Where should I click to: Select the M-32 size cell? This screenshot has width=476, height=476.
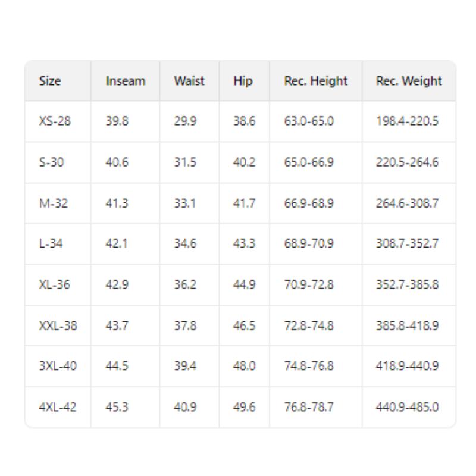coord(54,203)
